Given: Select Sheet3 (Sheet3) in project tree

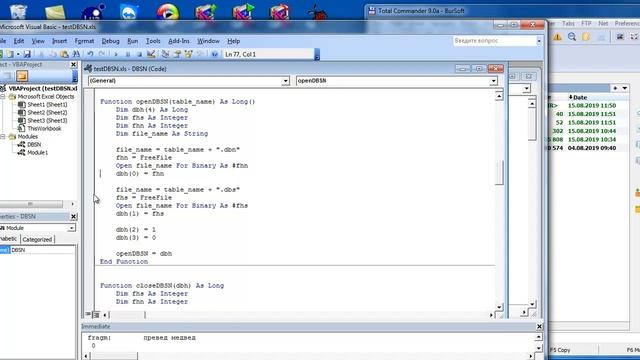Looking at the screenshot, I should 47,120.
